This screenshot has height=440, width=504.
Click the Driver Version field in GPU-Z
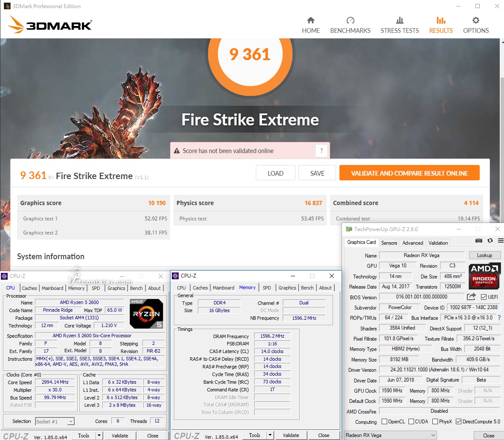[439, 370]
